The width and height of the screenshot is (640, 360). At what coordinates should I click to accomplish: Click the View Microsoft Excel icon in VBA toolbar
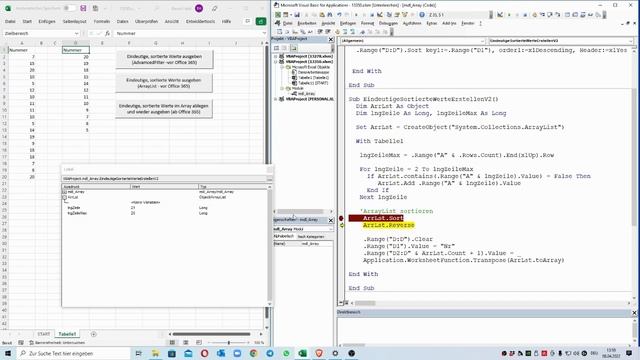tap(278, 15)
